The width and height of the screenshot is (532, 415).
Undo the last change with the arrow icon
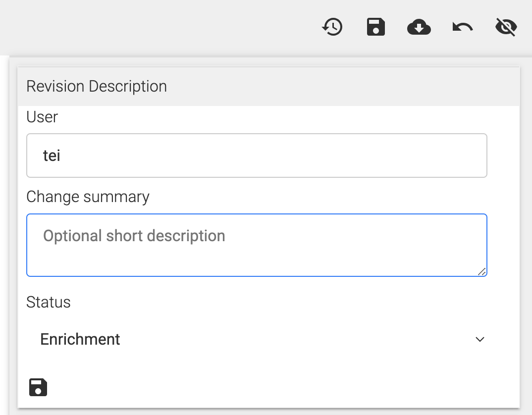coord(463,27)
